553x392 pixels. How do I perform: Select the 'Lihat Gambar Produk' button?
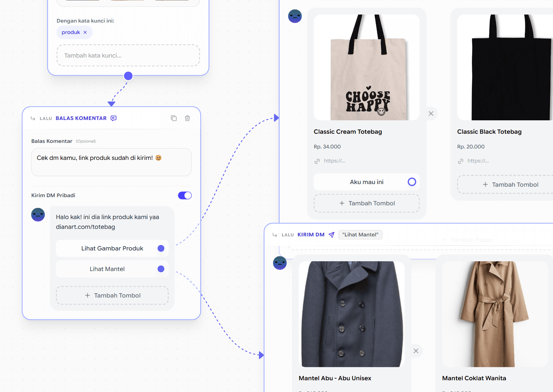[x=112, y=248]
